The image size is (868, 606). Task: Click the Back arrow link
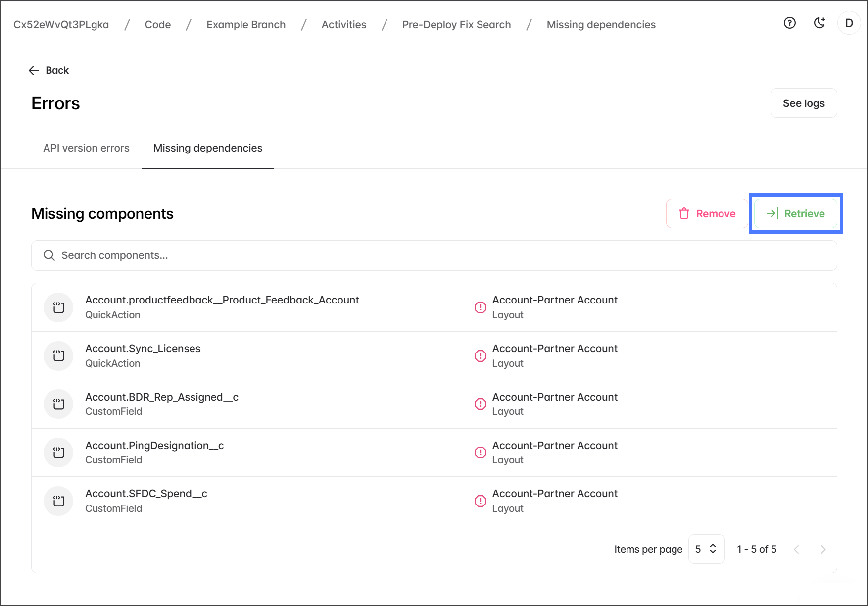[48, 70]
